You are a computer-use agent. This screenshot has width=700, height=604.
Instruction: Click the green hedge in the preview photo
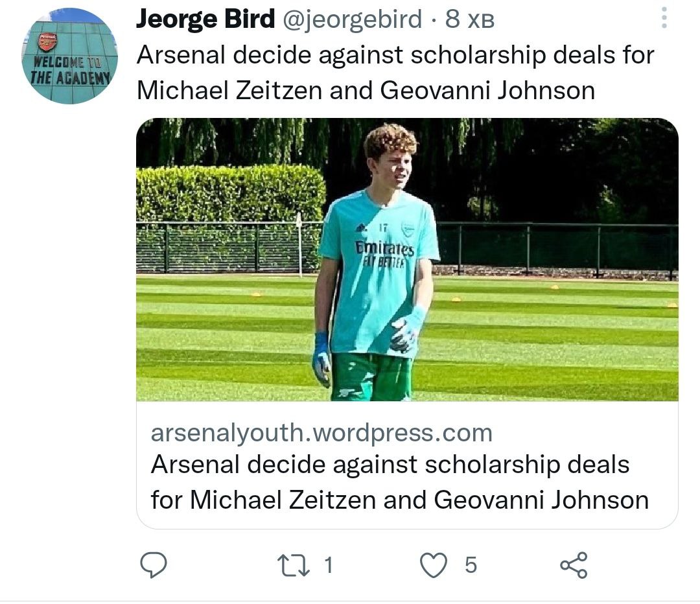[x=230, y=193]
